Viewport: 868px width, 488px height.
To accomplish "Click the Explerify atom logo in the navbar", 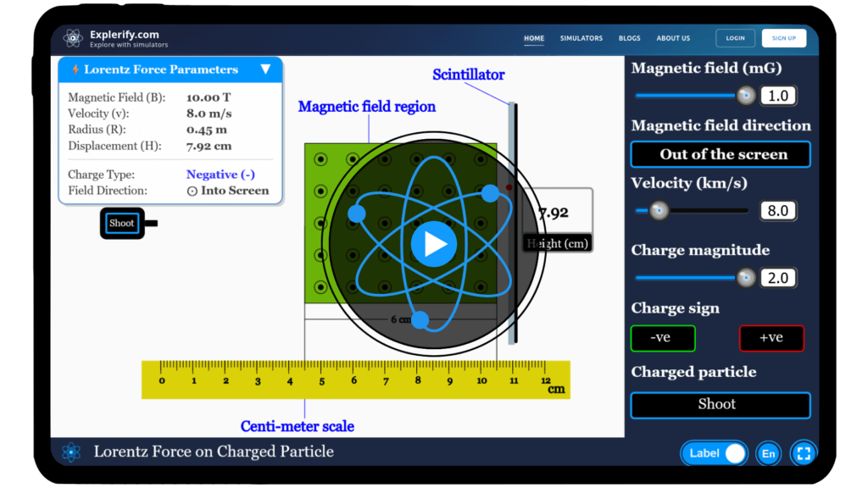I will click(x=72, y=37).
